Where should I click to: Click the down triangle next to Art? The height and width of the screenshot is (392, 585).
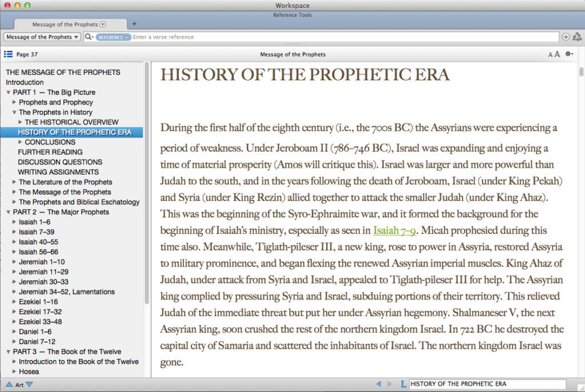coord(30,385)
